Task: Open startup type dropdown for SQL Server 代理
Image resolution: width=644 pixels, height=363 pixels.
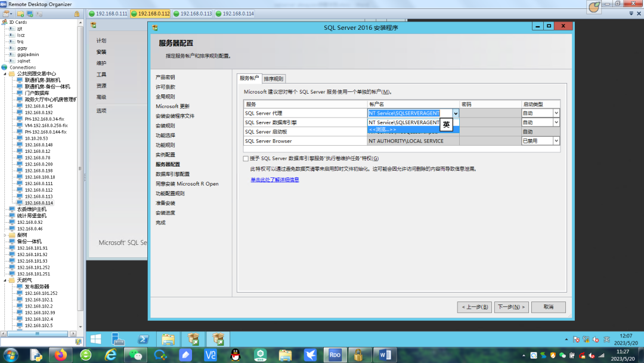Action: coord(556,113)
